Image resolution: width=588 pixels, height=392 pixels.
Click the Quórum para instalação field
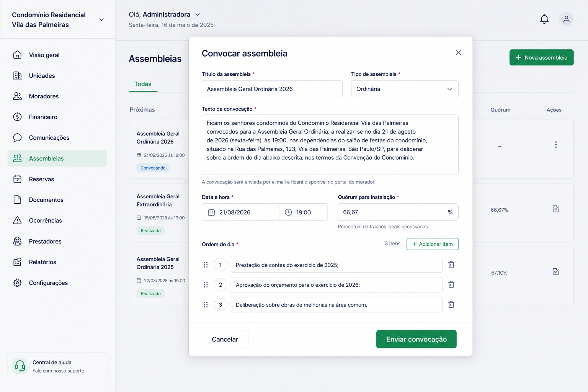(398, 212)
